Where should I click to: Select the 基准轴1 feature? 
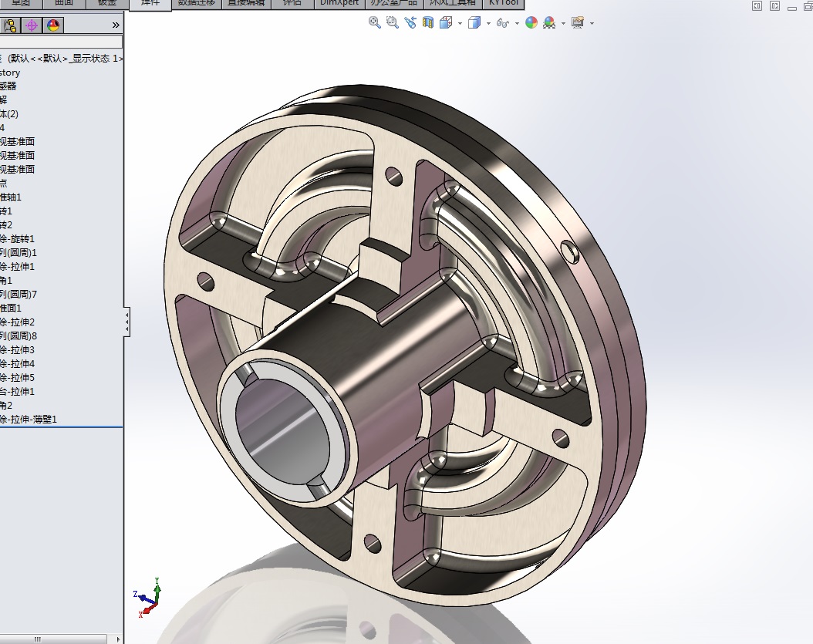[10, 197]
